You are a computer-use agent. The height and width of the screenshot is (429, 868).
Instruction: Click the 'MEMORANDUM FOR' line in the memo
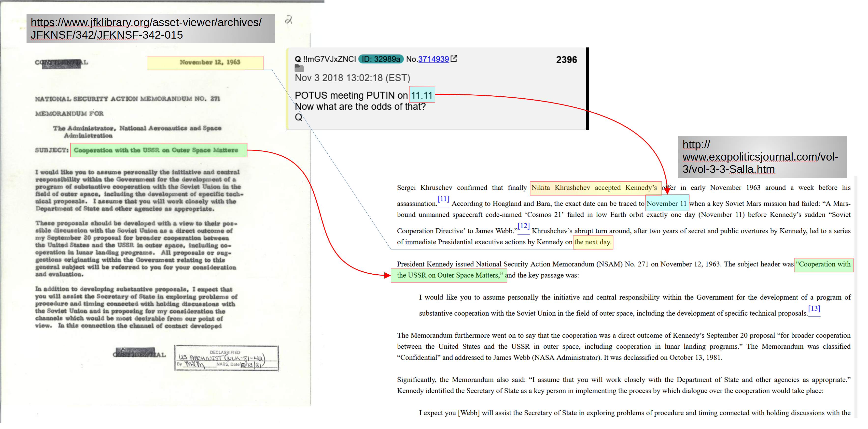(x=69, y=114)
